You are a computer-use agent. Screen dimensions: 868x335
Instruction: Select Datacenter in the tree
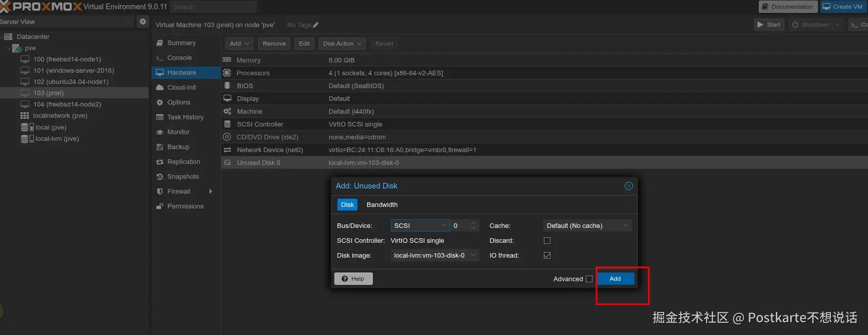coord(33,37)
